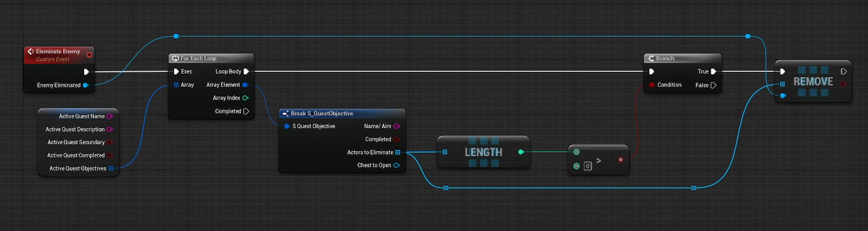
Task: Click the REMOVE node array input pin
Action: click(782, 84)
